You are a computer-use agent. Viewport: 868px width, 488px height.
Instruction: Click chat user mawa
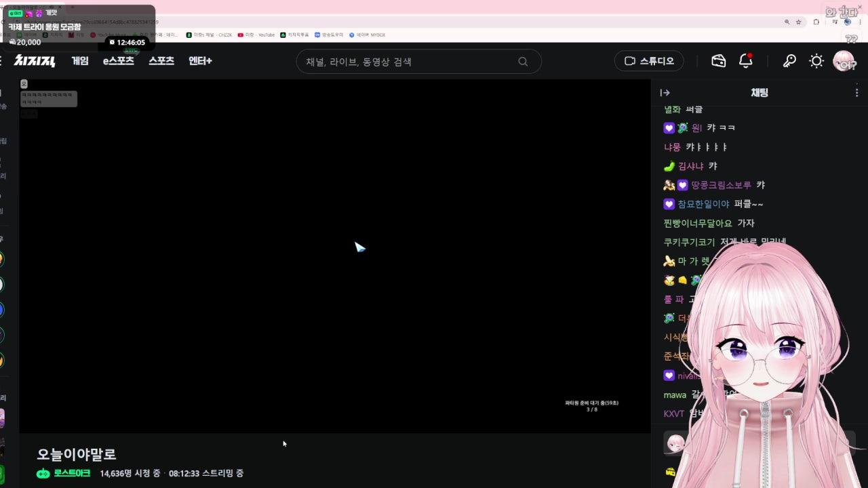[x=675, y=394]
